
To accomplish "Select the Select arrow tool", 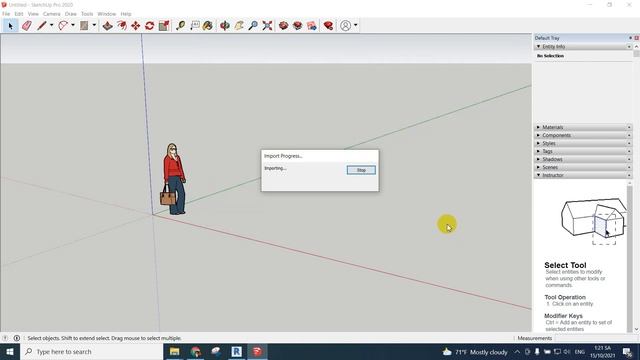I will click(10, 26).
